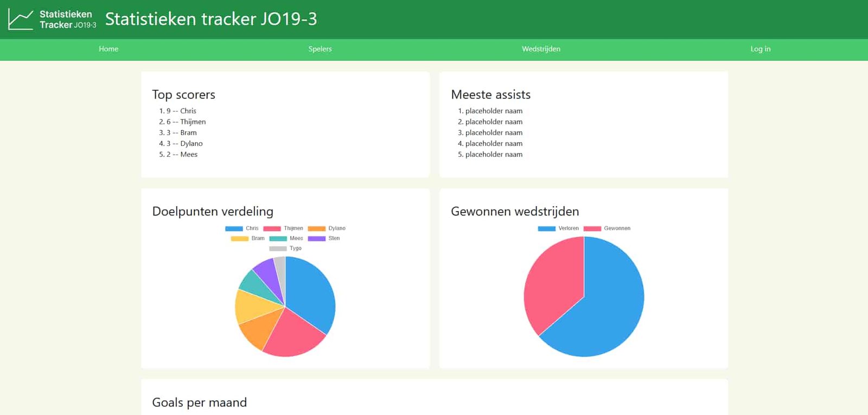Click the 'Doelpunten verdeling' heading

tap(213, 211)
